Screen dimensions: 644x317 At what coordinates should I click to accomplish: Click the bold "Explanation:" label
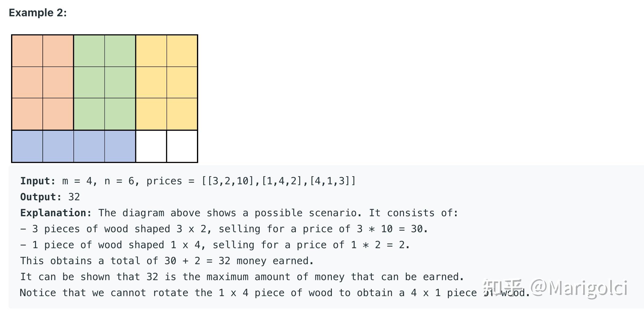click(x=56, y=213)
